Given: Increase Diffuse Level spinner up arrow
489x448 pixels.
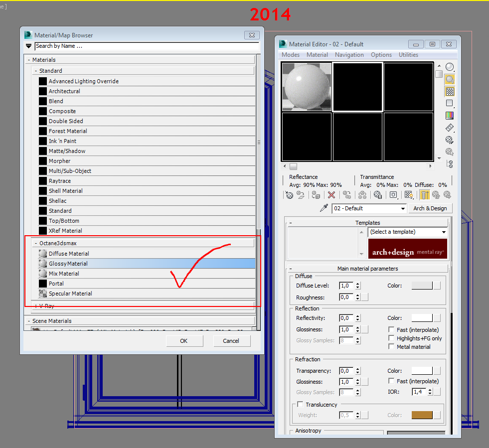Looking at the screenshot, I should [x=358, y=284].
